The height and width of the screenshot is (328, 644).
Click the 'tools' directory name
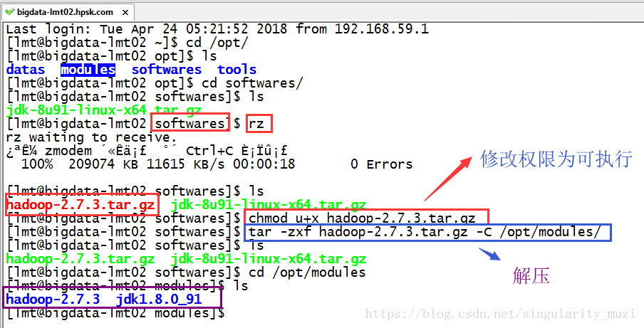tap(237, 70)
